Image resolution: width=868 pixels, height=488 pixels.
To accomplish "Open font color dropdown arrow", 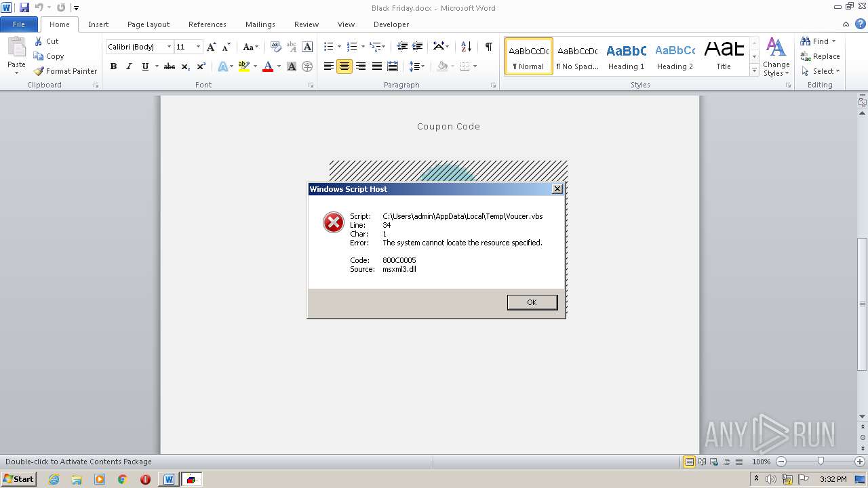I will 279,66.
